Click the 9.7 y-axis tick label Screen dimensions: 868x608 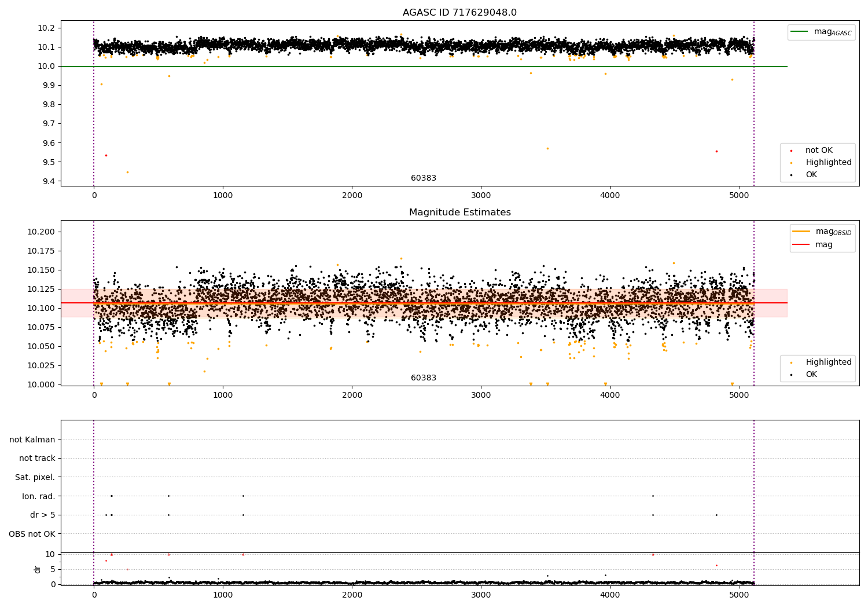coord(49,124)
